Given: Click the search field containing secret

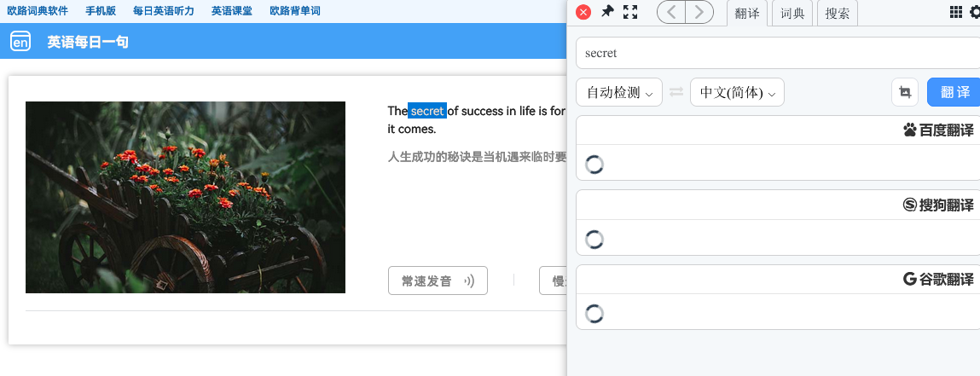Looking at the screenshot, I should (778, 53).
